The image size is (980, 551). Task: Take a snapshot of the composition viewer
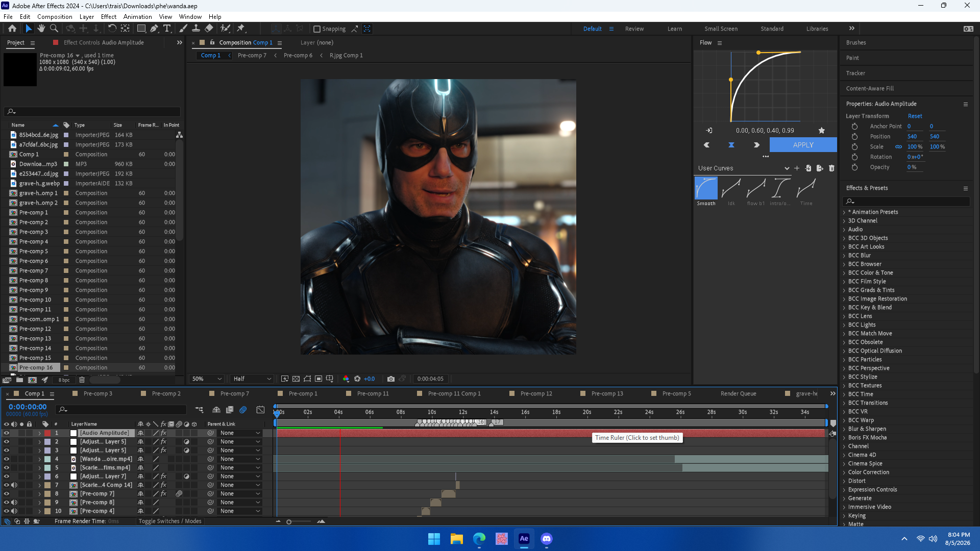click(x=391, y=379)
